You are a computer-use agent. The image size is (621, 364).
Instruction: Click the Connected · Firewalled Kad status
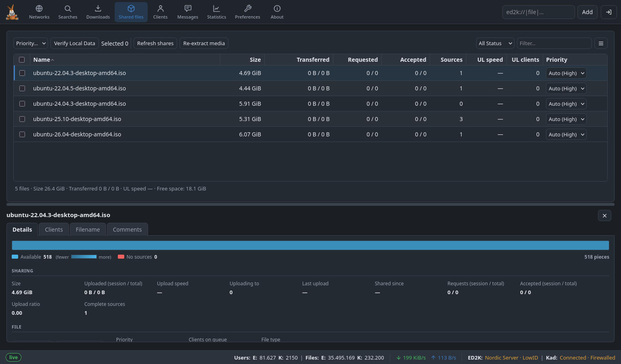point(587,358)
